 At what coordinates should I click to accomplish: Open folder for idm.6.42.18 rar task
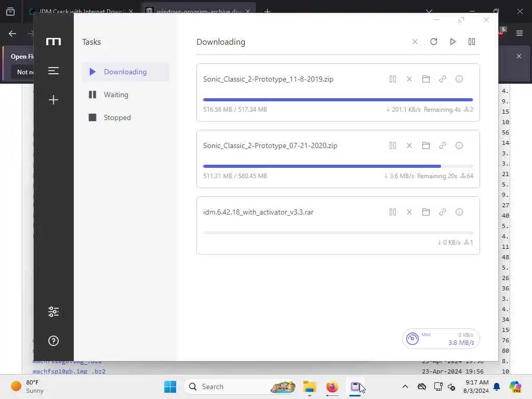point(426,212)
